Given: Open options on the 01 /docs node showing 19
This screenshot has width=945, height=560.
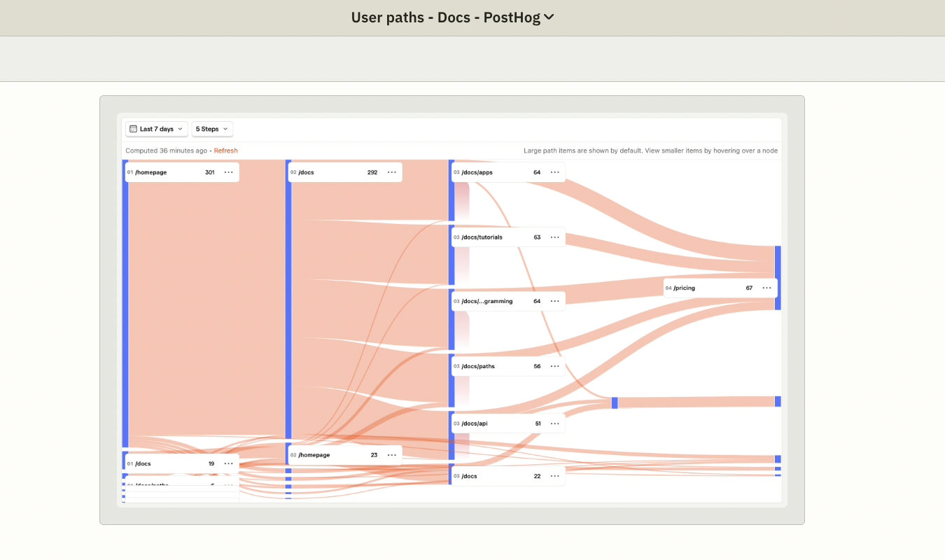Looking at the screenshot, I should (228, 463).
